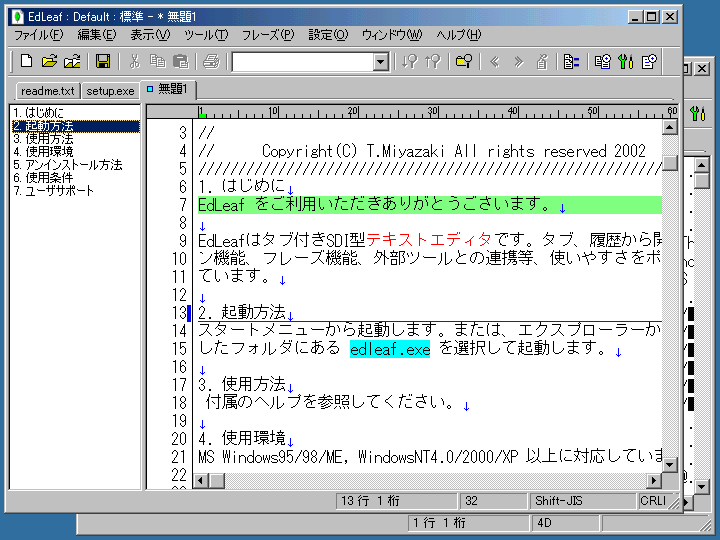The image size is (720, 540).
Task: Open the 表示(V) menu
Action: pos(150,35)
